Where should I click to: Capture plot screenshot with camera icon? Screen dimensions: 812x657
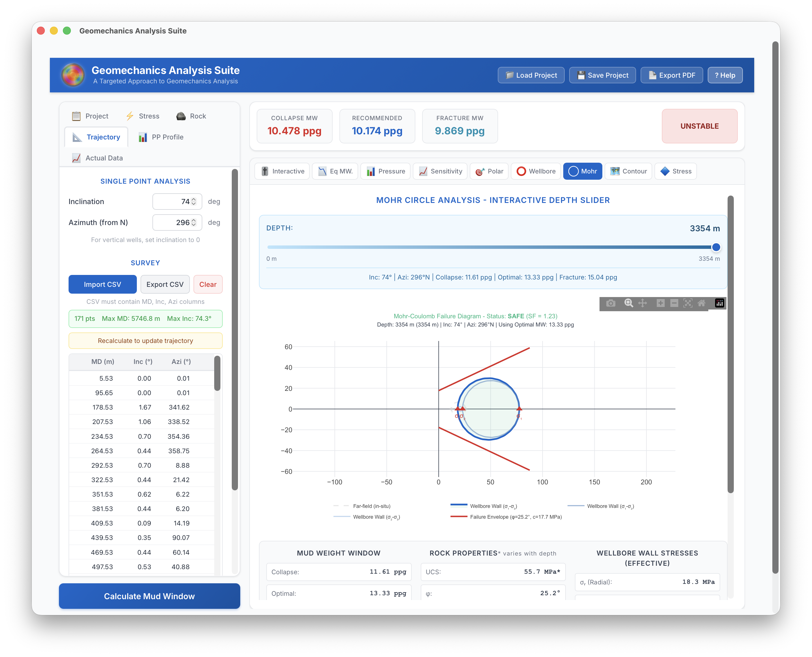tap(611, 303)
